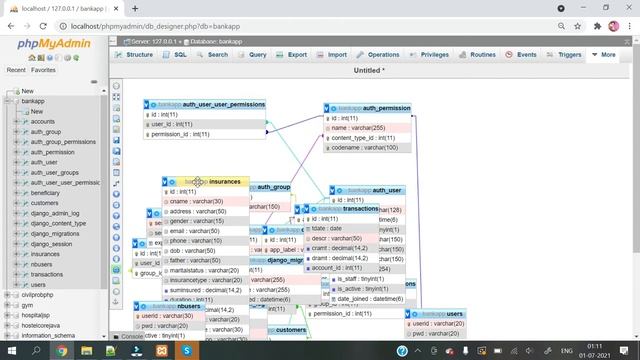Image resolution: width=640 pixels, height=360 pixels.
Task: Open the Structure tab
Action: [x=134, y=55]
